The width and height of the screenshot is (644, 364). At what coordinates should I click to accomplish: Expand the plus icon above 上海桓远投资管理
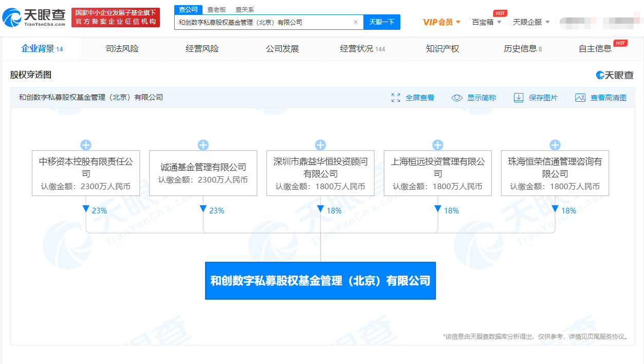pyautogui.click(x=437, y=145)
